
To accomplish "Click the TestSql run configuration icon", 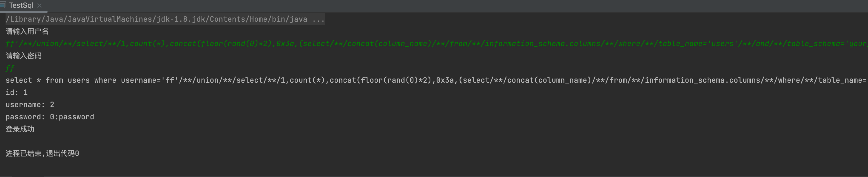I will [3, 5].
